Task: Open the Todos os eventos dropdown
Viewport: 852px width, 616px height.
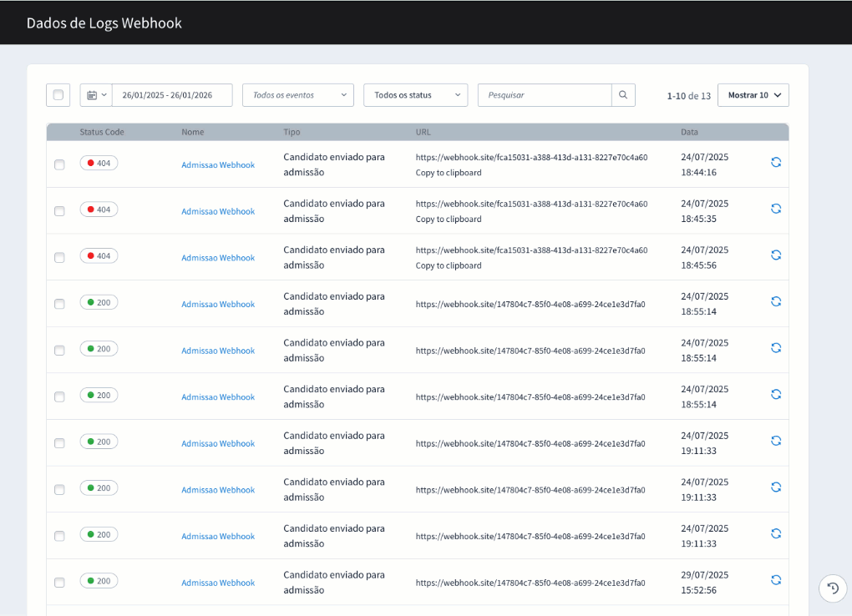Action: (297, 94)
